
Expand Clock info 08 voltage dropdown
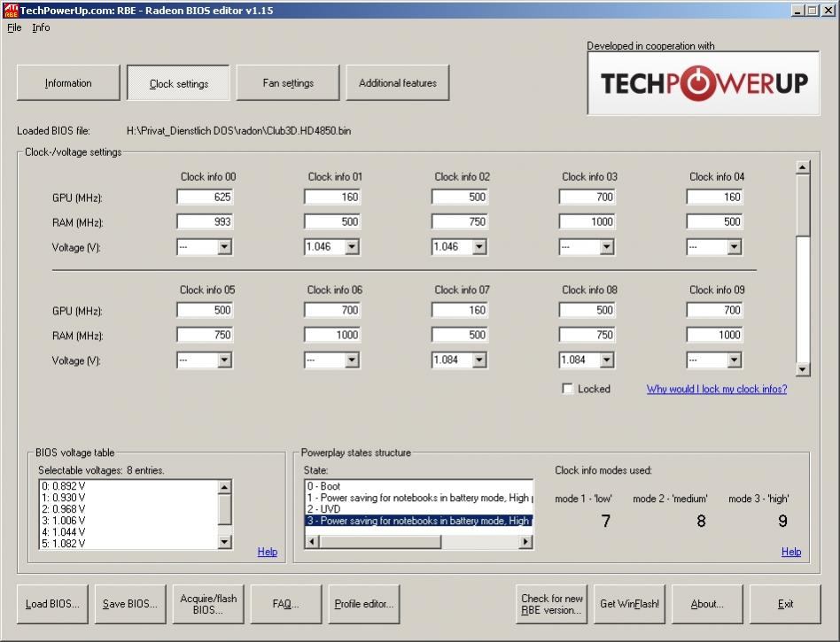pos(607,360)
